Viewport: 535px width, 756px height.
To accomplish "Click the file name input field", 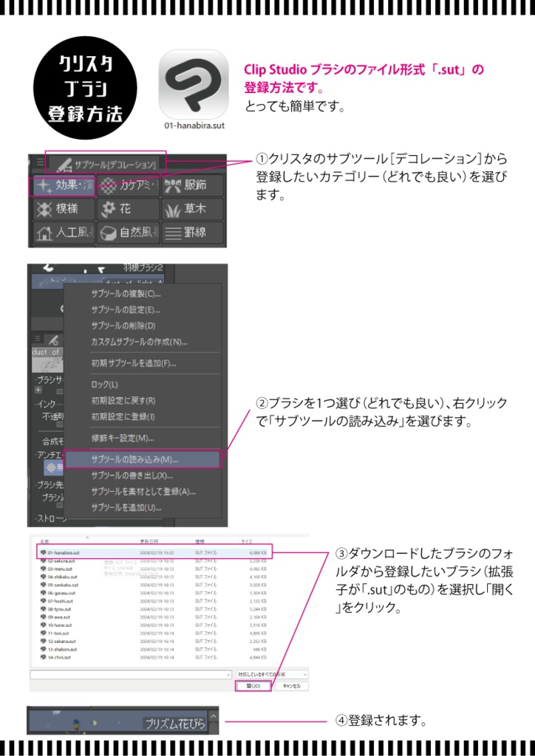I will click(127, 674).
